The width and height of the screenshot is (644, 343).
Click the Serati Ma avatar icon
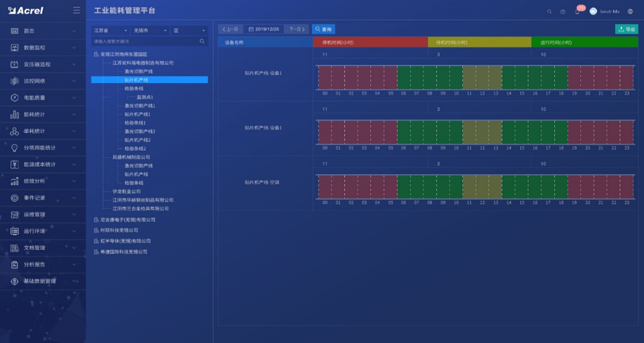593,11
